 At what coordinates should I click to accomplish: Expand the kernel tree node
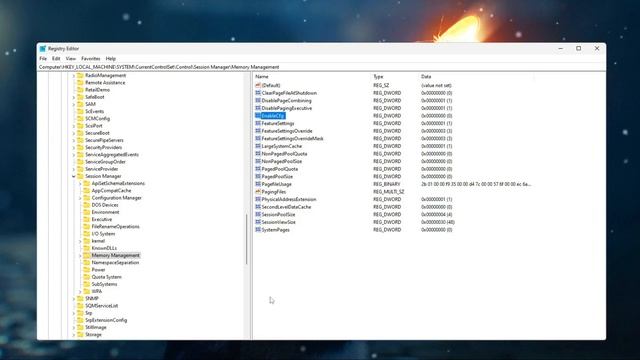80,241
